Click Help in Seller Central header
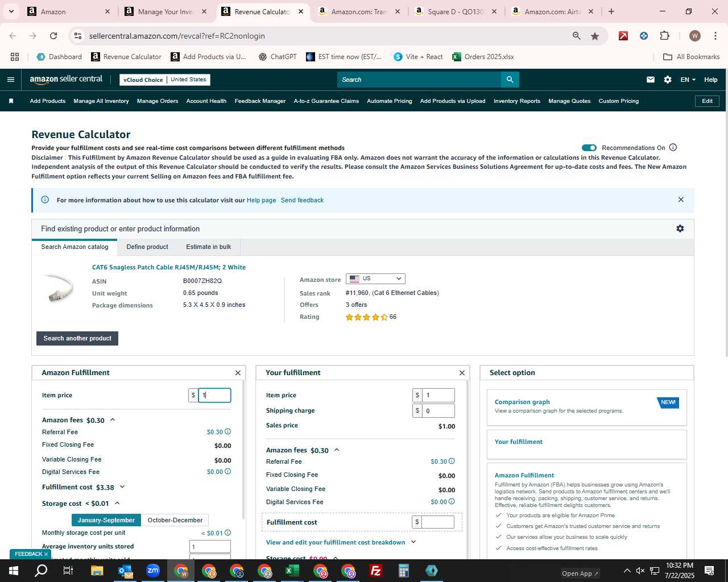The image size is (728, 582). [711, 80]
